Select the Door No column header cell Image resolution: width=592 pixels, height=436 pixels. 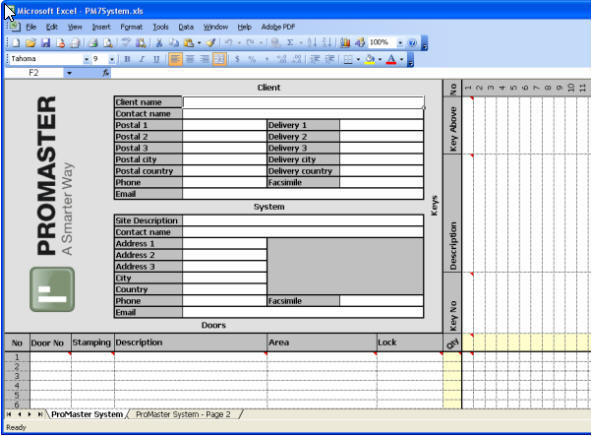pyautogui.click(x=50, y=343)
